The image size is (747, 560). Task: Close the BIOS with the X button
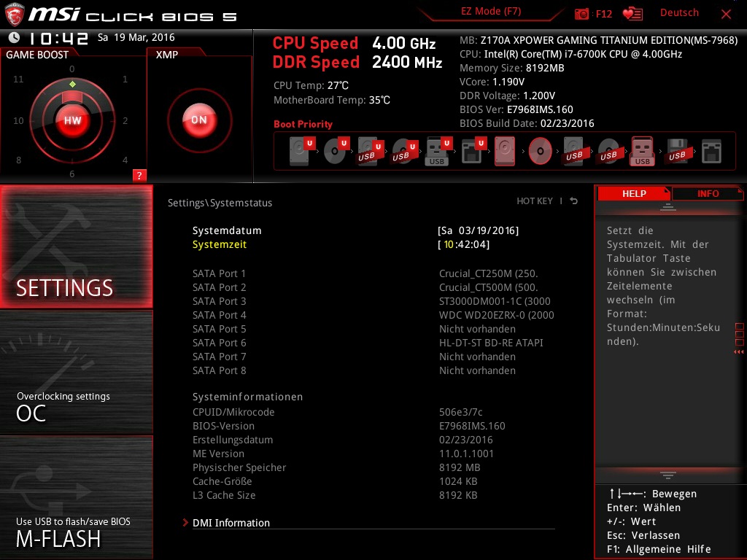coord(726,14)
